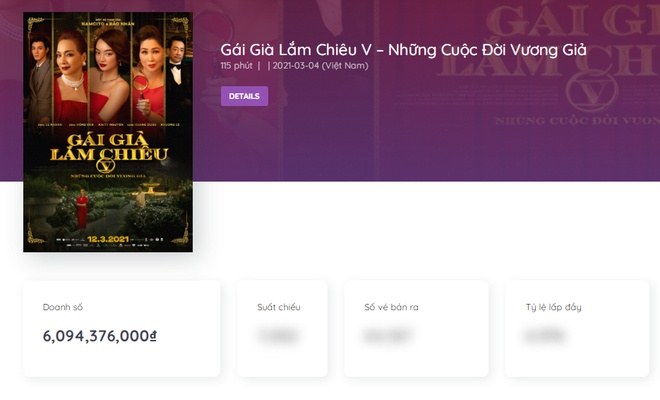Select the Suất chiếu card label
The height and width of the screenshot is (400, 660).
pyautogui.click(x=279, y=307)
